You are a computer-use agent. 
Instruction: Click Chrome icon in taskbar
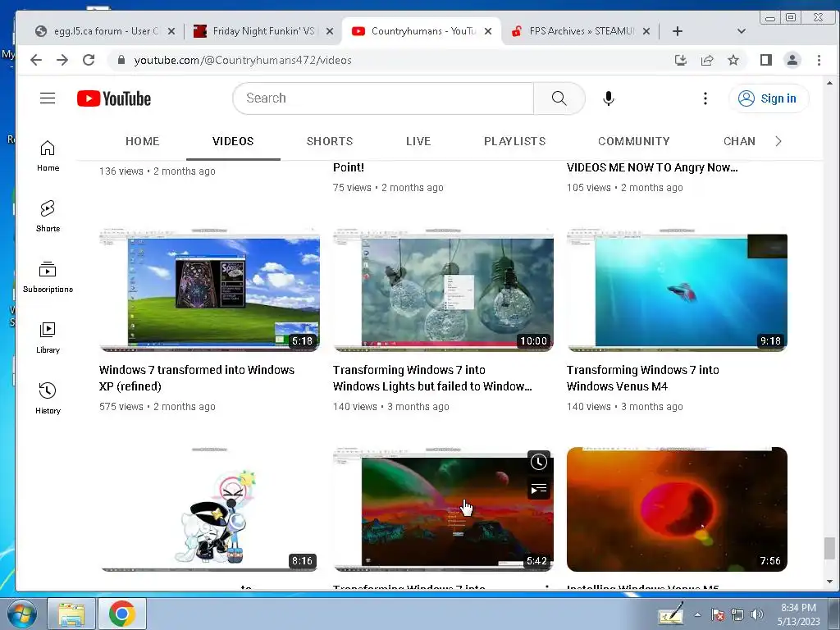click(122, 614)
